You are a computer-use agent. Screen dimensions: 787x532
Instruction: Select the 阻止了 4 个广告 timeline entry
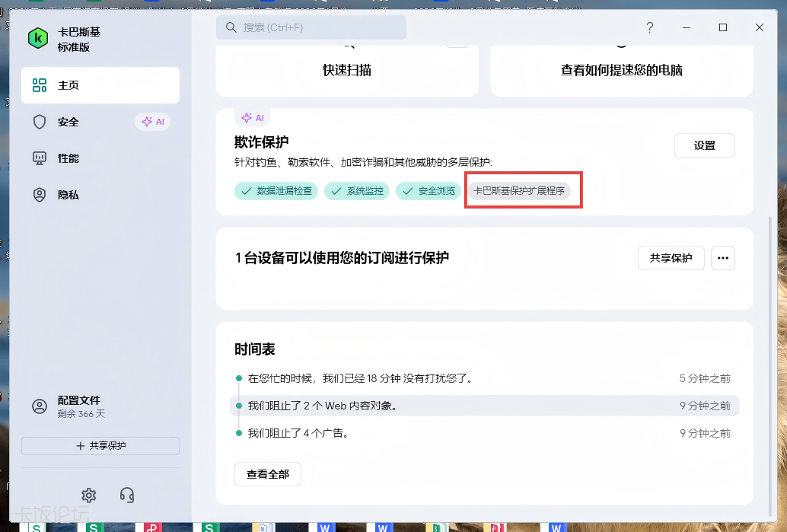(484, 433)
